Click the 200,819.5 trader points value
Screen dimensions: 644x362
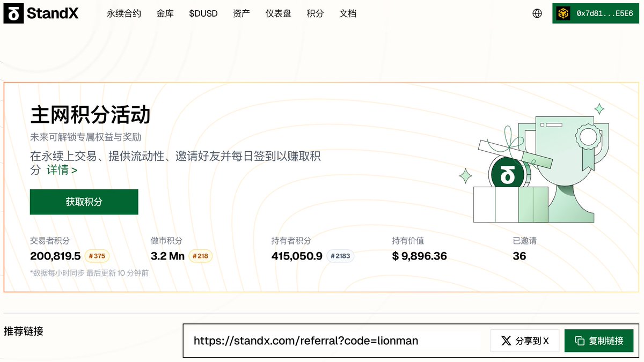pyautogui.click(x=55, y=256)
